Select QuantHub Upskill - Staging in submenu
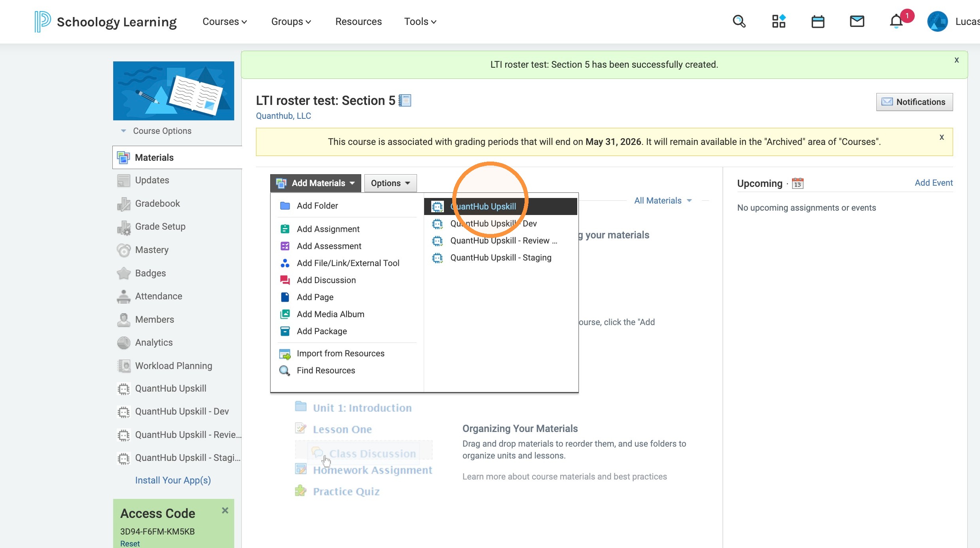The width and height of the screenshot is (980, 548). pos(500,257)
